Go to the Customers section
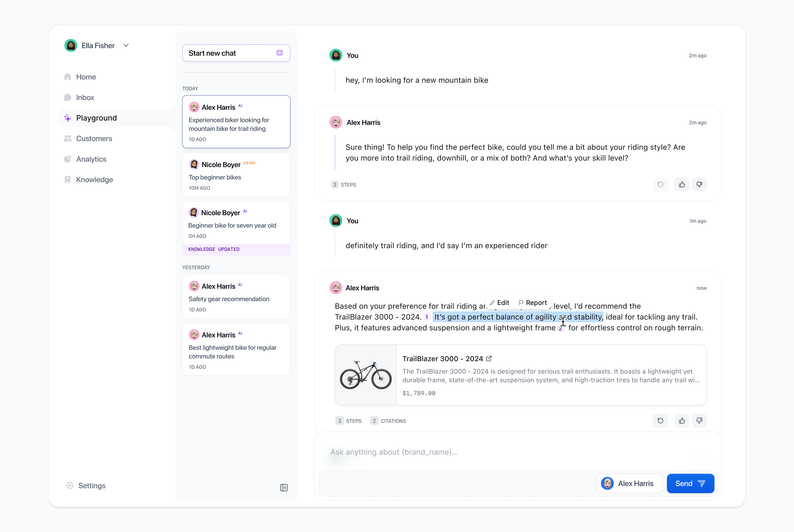794x532 pixels. pos(94,138)
